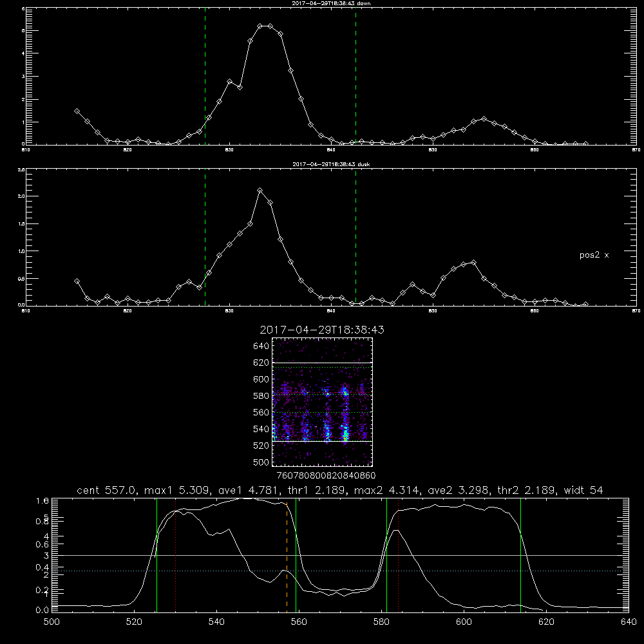644x644 pixels.
Task: Click the '640' label on heat map axis
Action: 261,346
